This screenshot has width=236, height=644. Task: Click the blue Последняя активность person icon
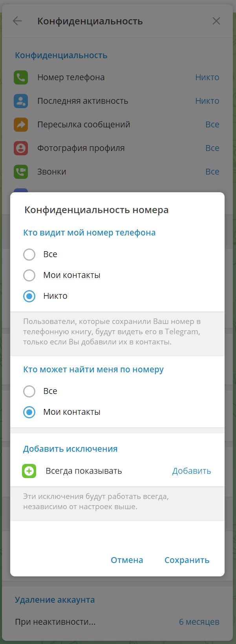pos(21,101)
